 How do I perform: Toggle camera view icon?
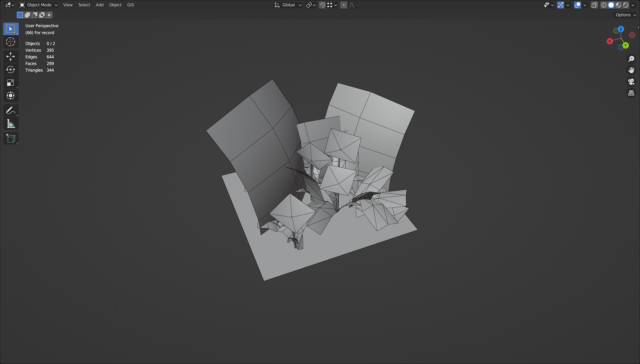click(631, 82)
